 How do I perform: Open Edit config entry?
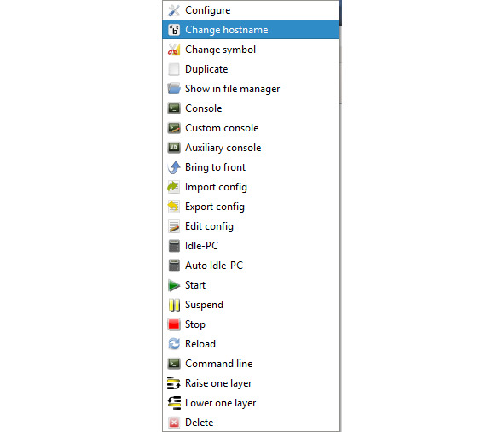coord(251,226)
